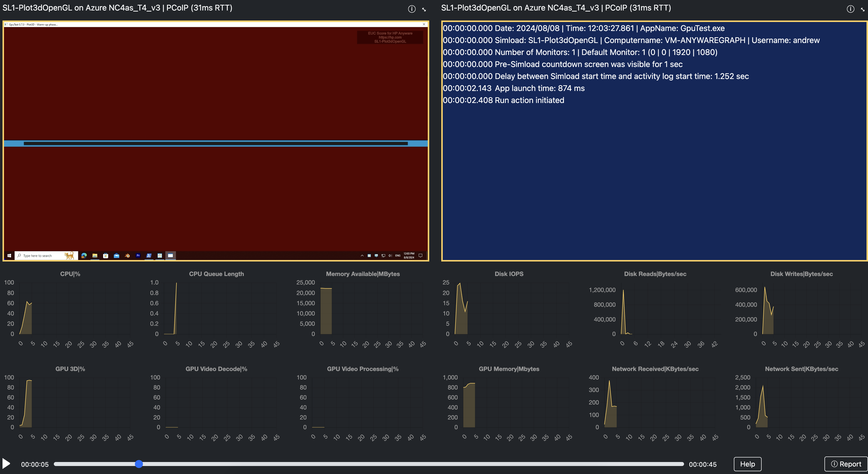Open File Explorer in the taskbar
868x474 pixels.
[95, 255]
